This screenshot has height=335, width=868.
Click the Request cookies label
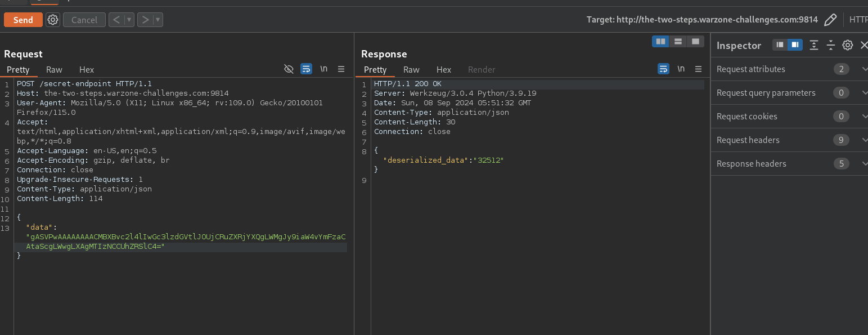747,117
